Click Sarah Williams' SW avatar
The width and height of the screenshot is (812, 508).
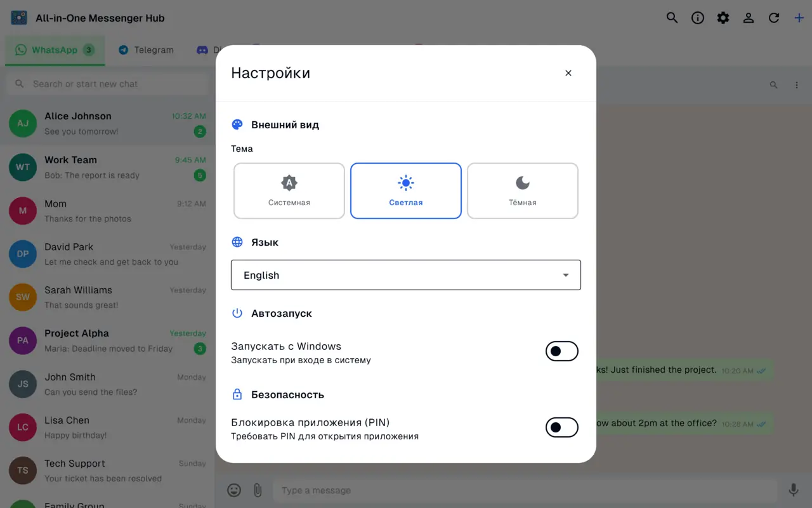[23, 297]
